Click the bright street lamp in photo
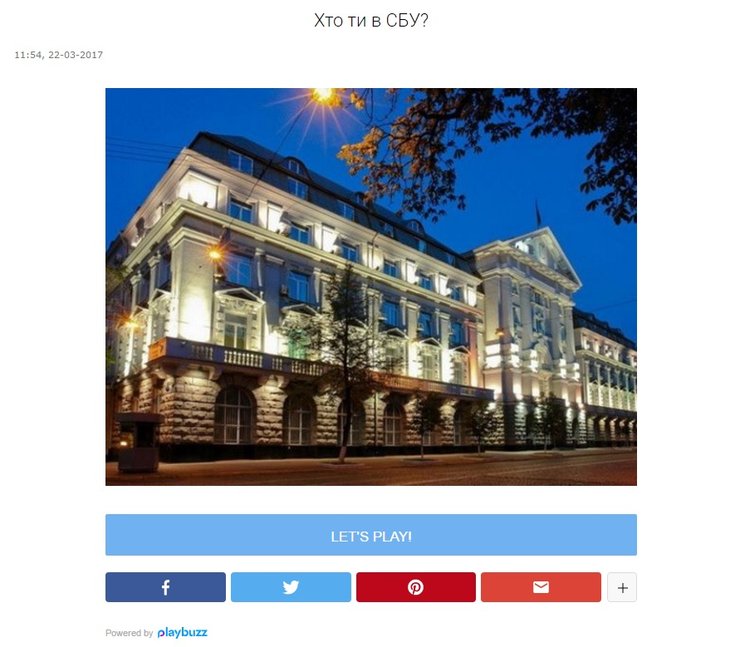740x647 pixels. pos(323,96)
